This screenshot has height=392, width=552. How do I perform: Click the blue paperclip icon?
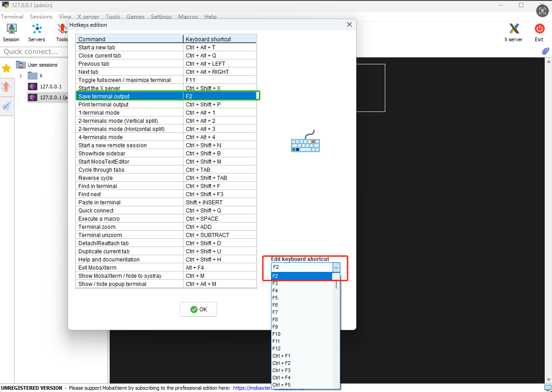[546, 51]
